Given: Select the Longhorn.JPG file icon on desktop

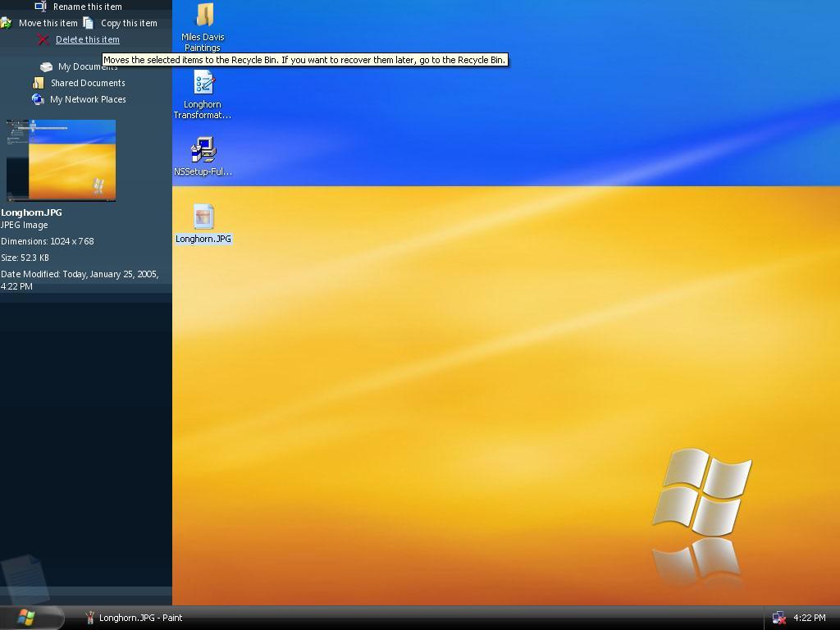Looking at the screenshot, I should (x=203, y=217).
